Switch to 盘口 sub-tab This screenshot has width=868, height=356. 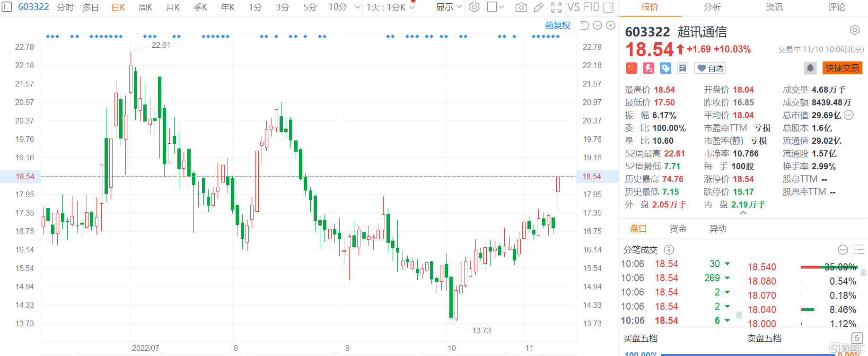pyautogui.click(x=639, y=229)
